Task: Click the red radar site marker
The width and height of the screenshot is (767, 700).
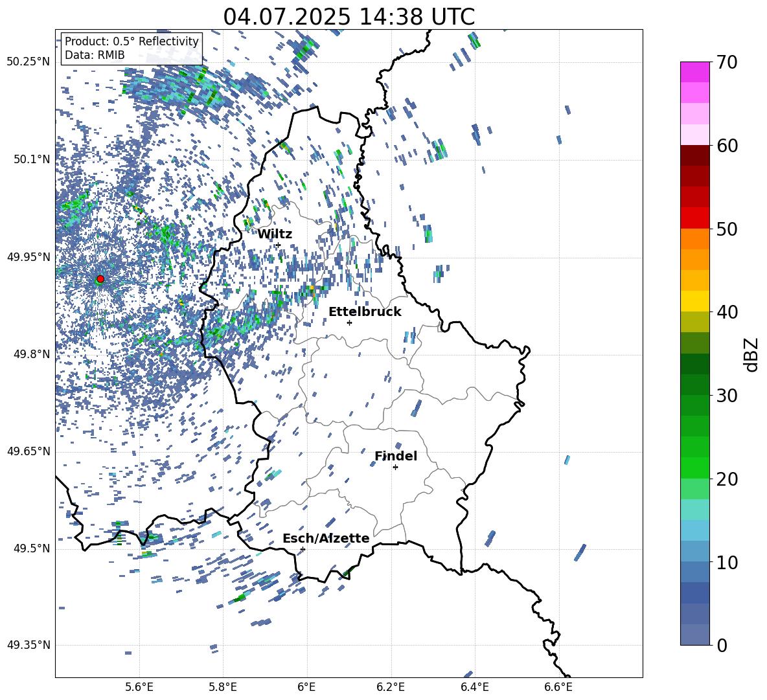Action: point(100,278)
